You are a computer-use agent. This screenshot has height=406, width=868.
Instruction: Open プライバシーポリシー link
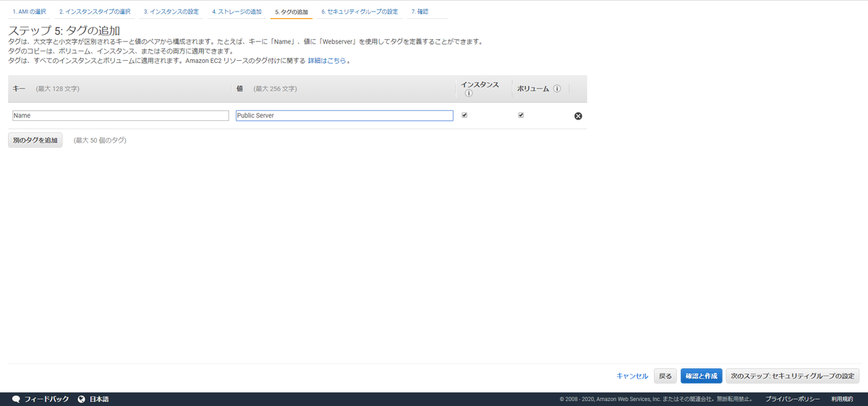[793, 399]
